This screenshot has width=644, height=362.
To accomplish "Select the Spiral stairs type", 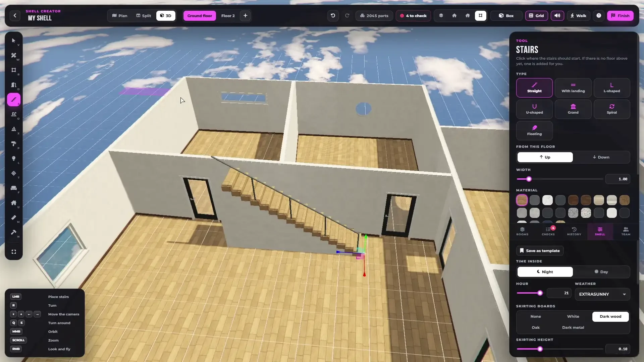I will 611,109.
